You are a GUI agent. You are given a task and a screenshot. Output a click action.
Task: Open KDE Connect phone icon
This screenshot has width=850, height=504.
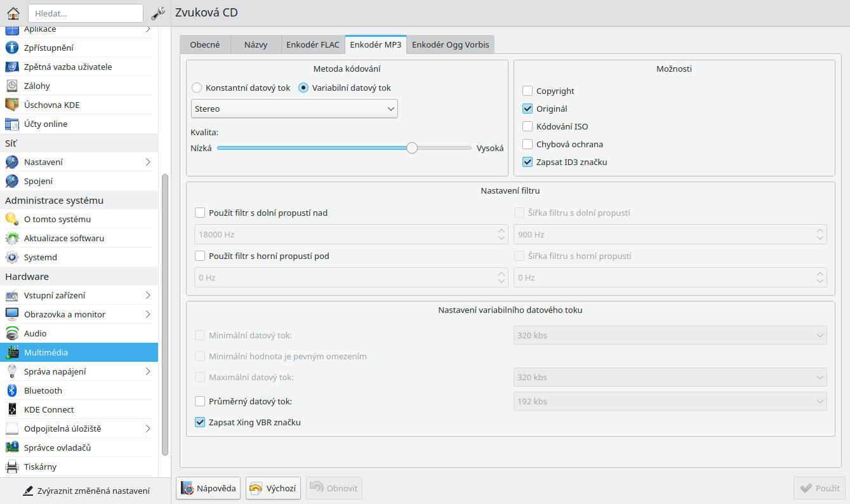[x=12, y=409]
